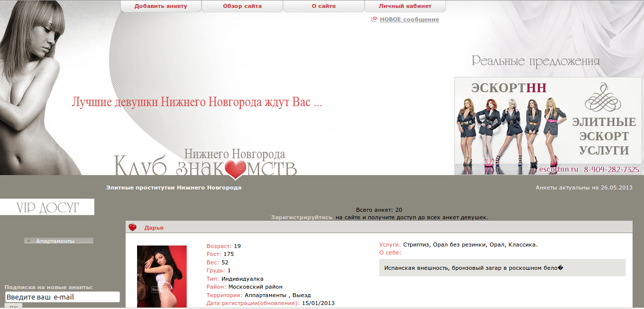This screenshot has height=309, width=644.
Task: Click the red heart icon next to Дарья
Action: click(133, 228)
